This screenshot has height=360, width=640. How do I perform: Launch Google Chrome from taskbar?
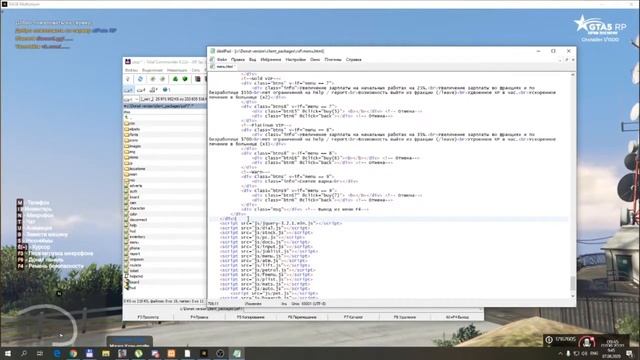73,353
